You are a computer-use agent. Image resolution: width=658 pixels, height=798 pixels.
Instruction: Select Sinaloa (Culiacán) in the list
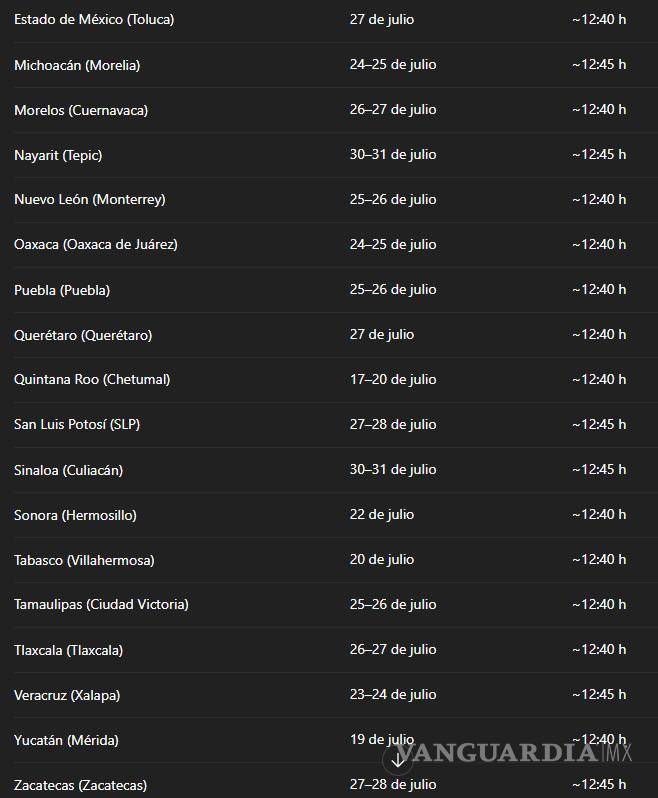coord(69,470)
